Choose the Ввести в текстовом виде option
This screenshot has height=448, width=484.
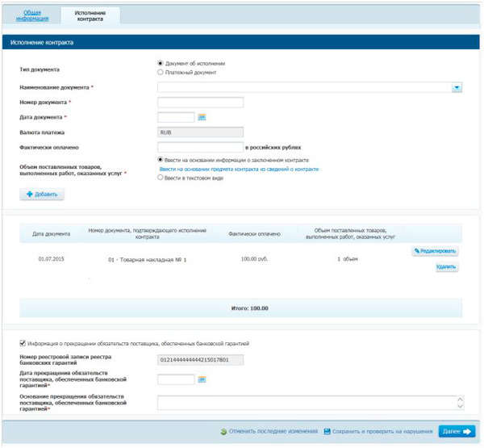(161, 178)
